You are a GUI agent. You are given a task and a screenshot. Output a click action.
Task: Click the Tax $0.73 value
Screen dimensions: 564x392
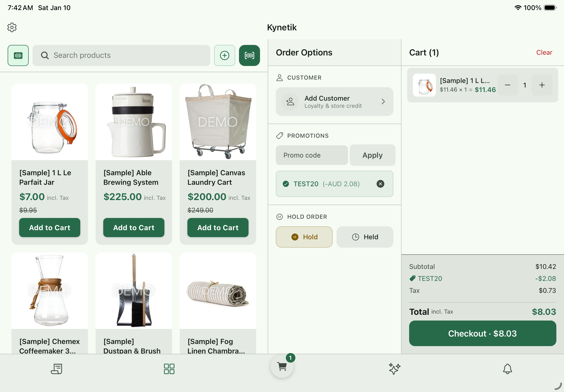(x=547, y=290)
